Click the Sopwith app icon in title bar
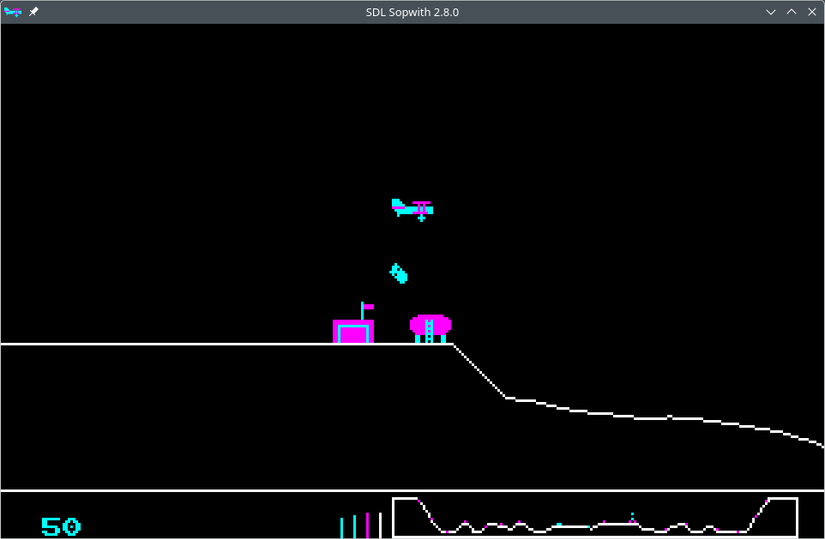Viewport: 825px width, 539px height. click(x=13, y=12)
